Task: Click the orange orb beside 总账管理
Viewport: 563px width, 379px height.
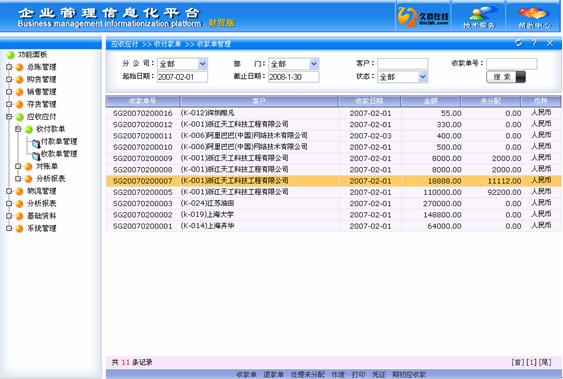Action: point(19,67)
